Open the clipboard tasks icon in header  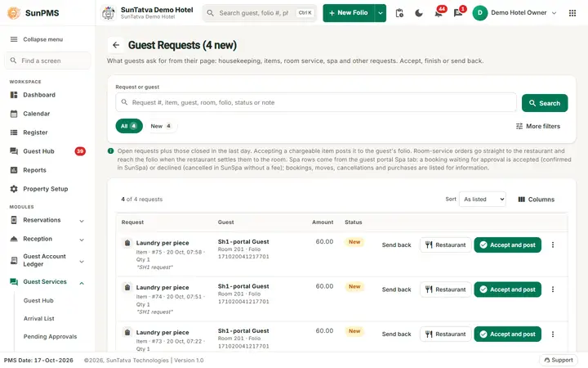[x=399, y=13]
